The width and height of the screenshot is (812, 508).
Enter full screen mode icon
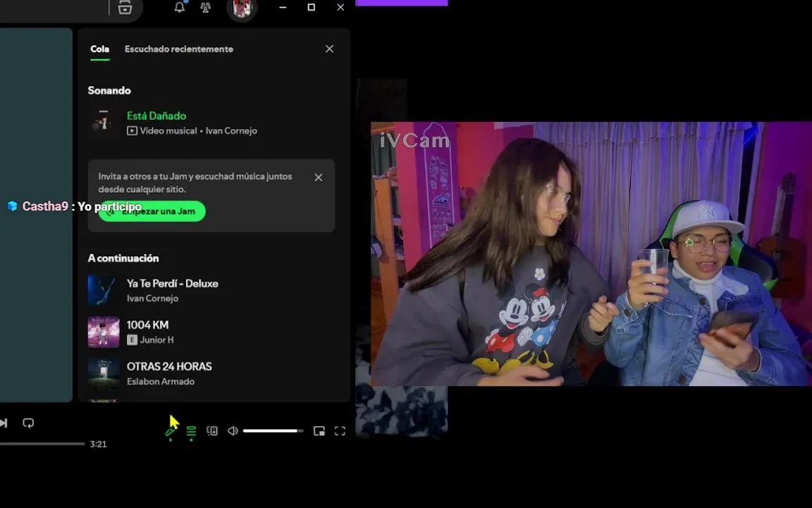pyautogui.click(x=340, y=431)
